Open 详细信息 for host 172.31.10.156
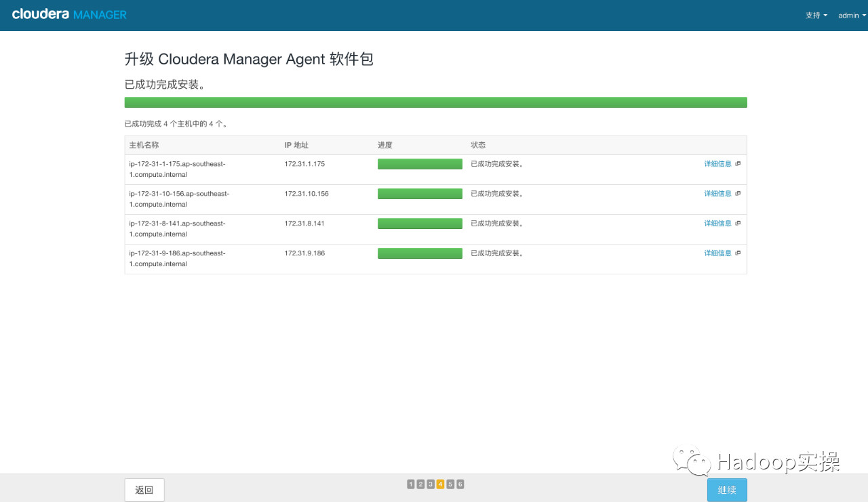 point(717,194)
